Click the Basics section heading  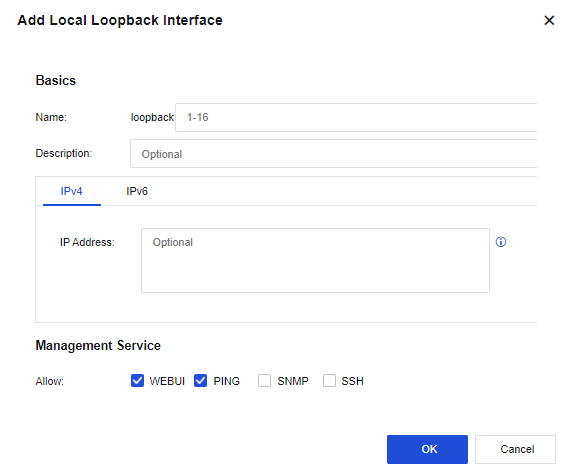(56, 80)
